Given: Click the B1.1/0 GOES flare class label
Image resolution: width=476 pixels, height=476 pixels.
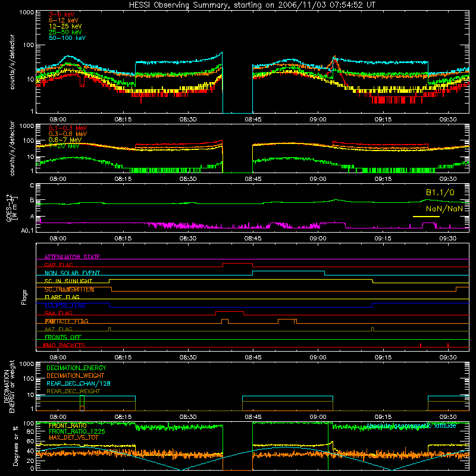Looking at the screenshot, I should pos(440,192).
